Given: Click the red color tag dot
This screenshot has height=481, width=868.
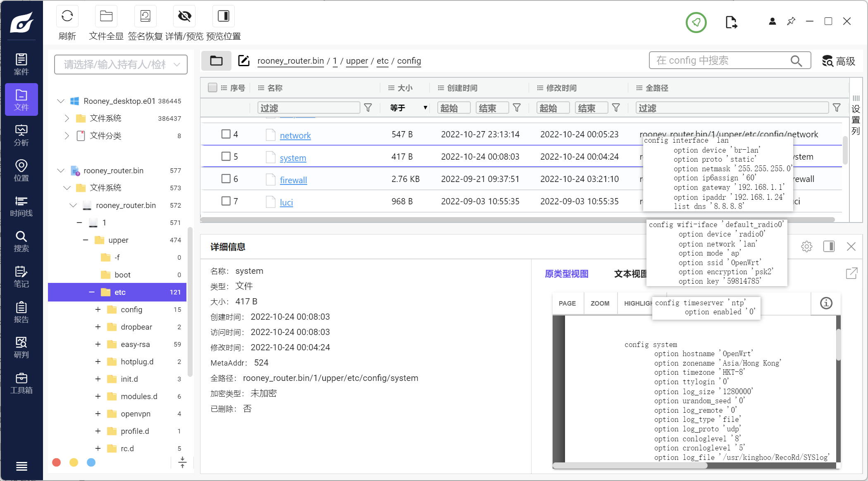Looking at the screenshot, I should click(57, 462).
